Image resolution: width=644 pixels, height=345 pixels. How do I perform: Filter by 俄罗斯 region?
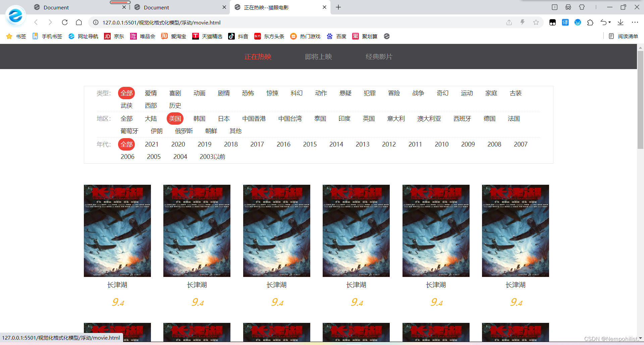click(x=184, y=131)
